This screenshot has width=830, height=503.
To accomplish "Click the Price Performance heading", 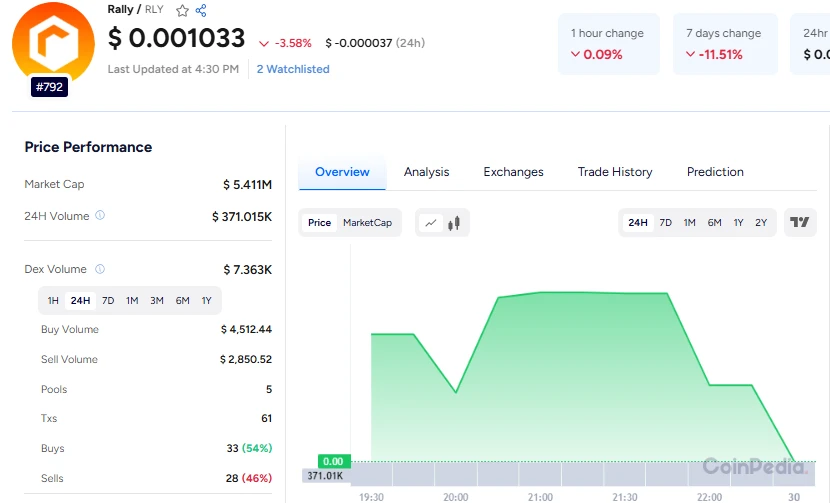I will (x=88, y=147).
